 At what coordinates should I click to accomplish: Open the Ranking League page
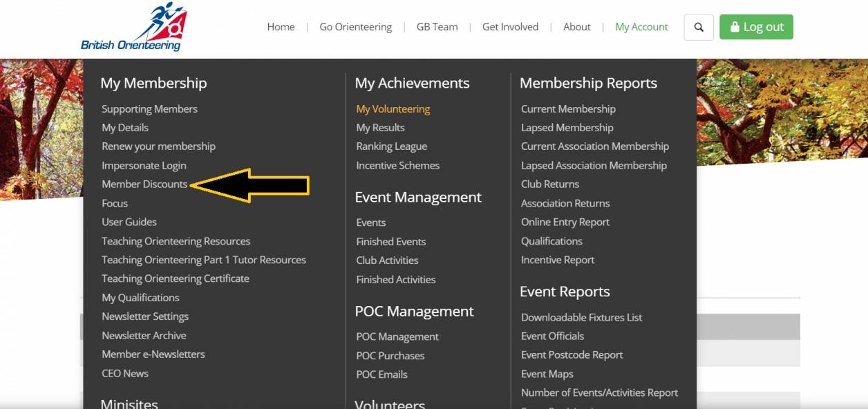[x=391, y=146]
